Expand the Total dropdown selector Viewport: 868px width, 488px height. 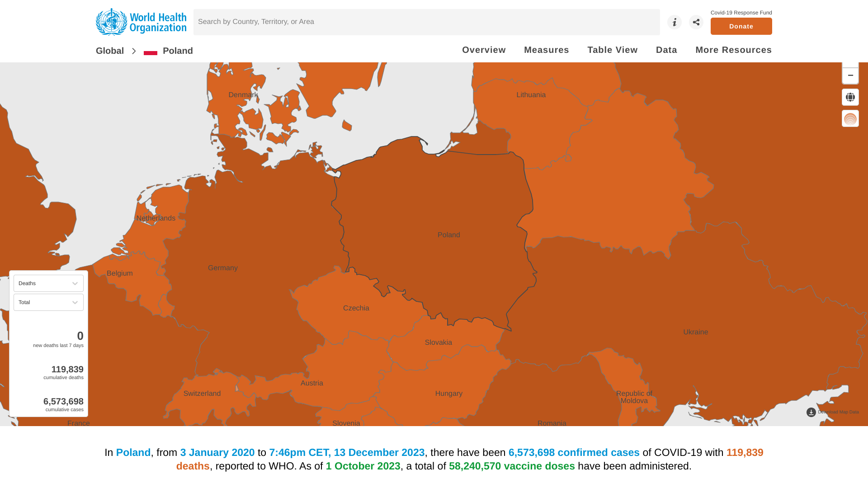click(48, 302)
